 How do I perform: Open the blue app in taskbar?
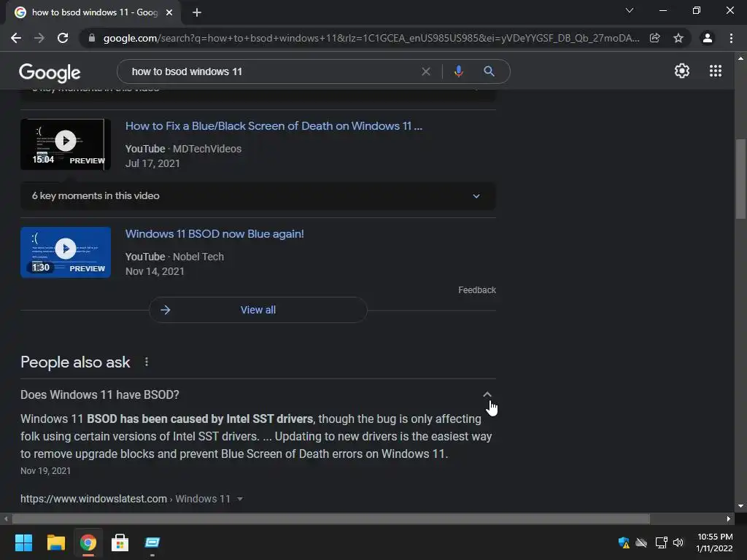[x=152, y=542]
